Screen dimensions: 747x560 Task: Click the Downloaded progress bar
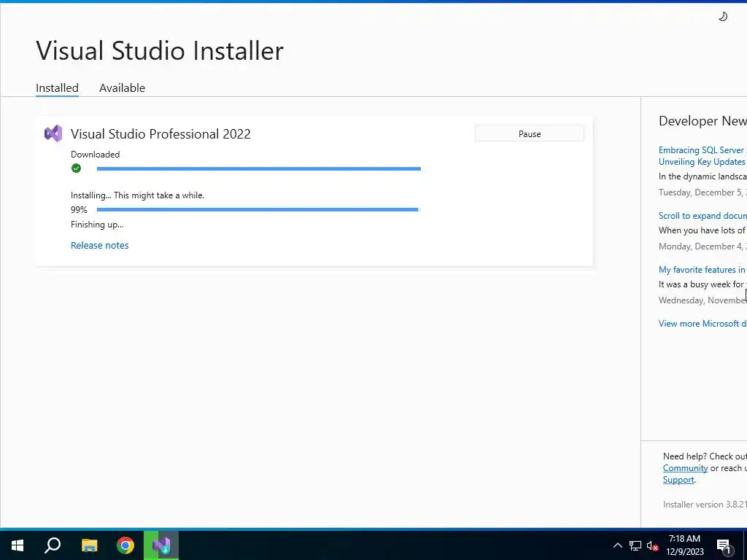(x=259, y=168)
